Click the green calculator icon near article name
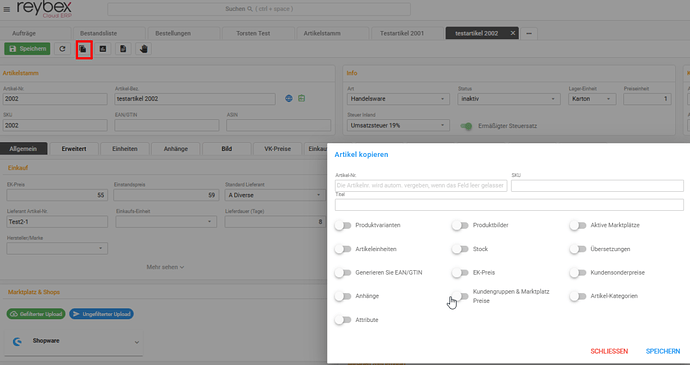This screenshot has width=690, height=365. [301, 99]
